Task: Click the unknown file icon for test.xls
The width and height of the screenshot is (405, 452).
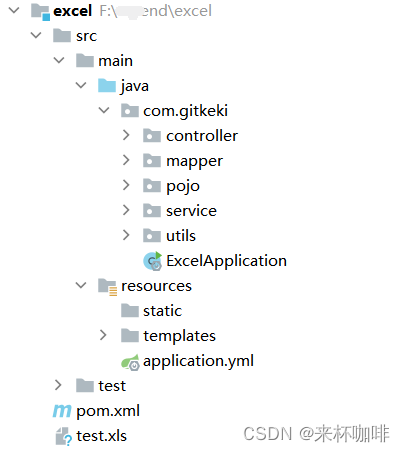Action: click(x=63, y=436)
